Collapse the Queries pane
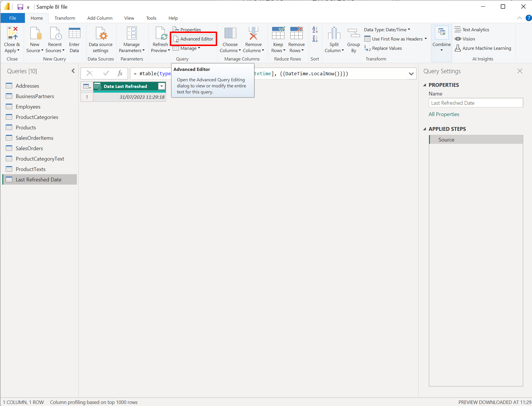Image resolution: width=532 pixels, height=406 pixels. pyautogui.click(x=73, y=71)
